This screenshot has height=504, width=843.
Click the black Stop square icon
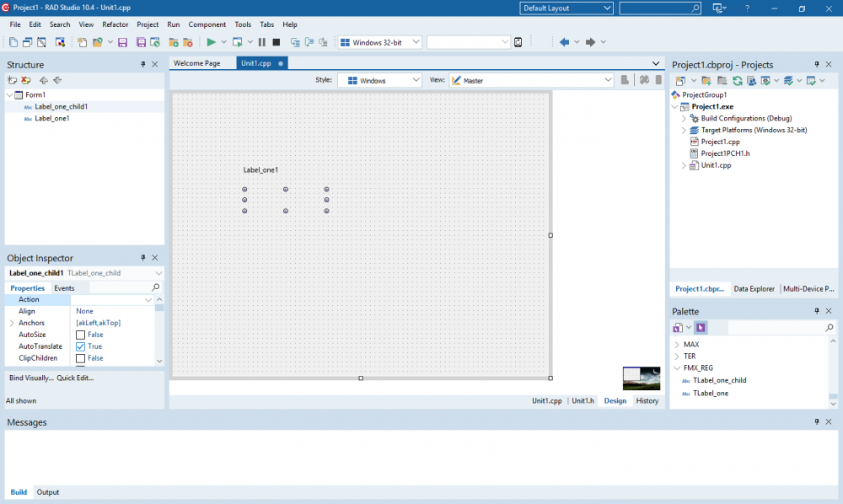pyautogui.click(x=277, y=42)
